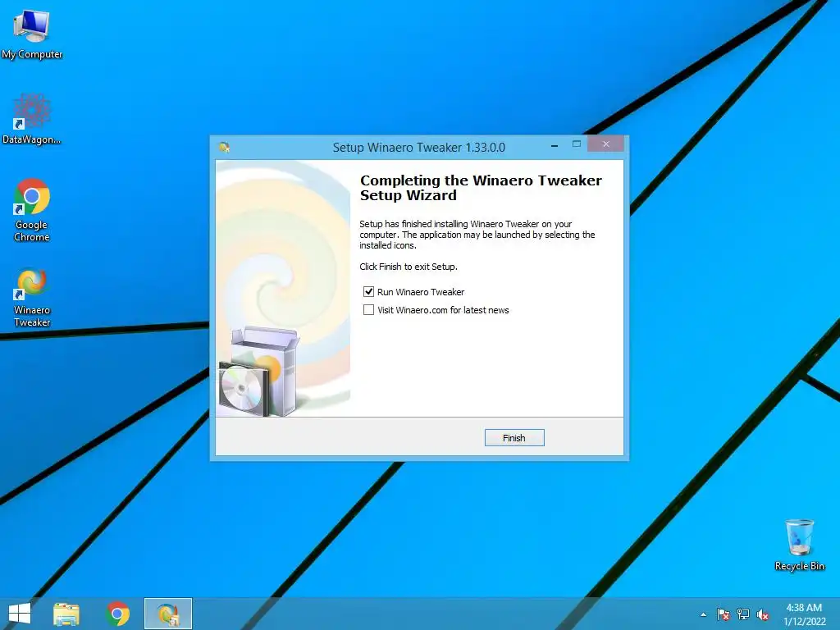This screenshot has height=630, width=840.
Task: Uncheck the Run Winaero Tweaker checkbox
Action: 368,292
